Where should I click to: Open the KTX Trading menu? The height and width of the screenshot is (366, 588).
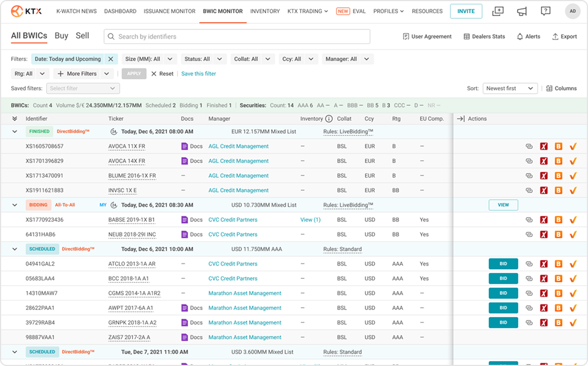click(307, 11)
